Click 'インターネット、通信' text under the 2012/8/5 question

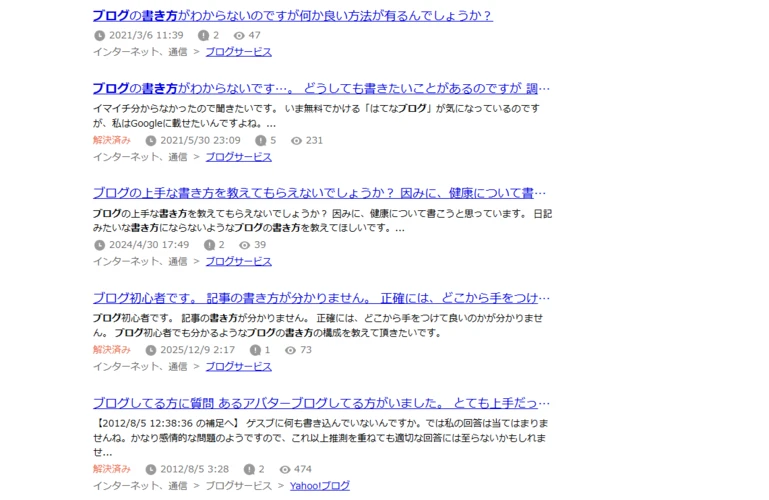coord(140,485)
